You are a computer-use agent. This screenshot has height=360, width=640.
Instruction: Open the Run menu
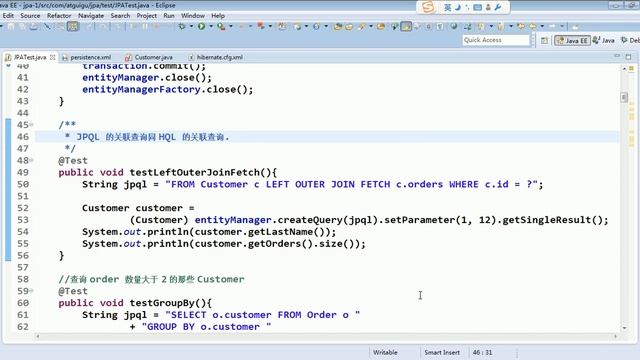point(169,16)
